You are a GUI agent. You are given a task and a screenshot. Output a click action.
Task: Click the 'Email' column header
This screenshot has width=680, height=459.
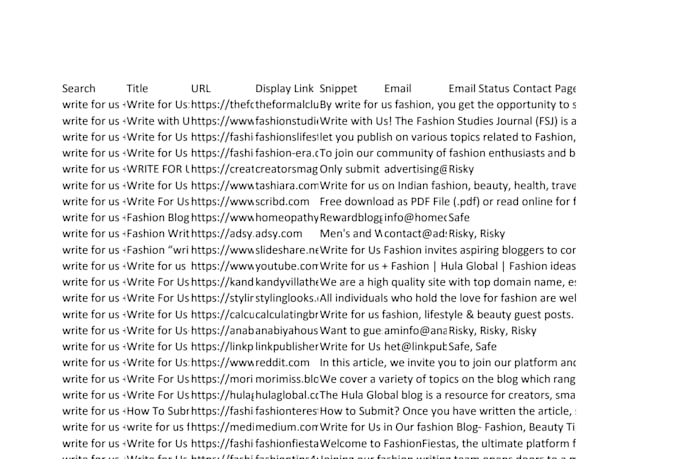(398, 89)
